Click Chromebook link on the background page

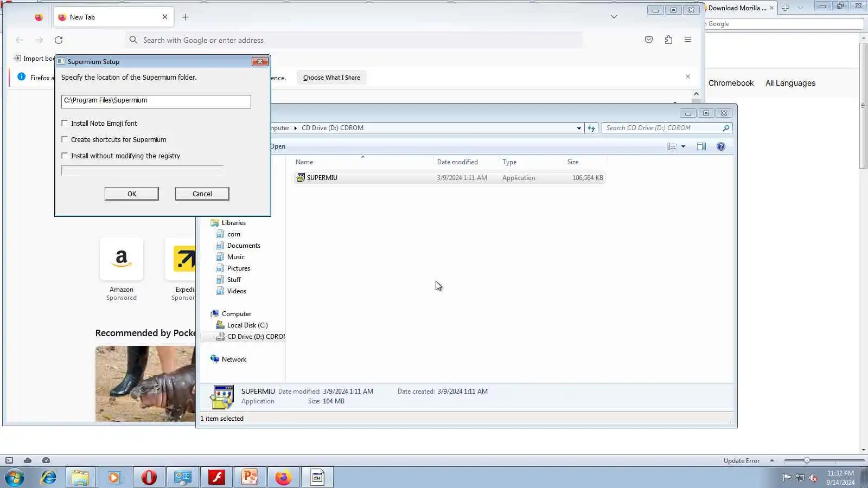coord(731,83)
